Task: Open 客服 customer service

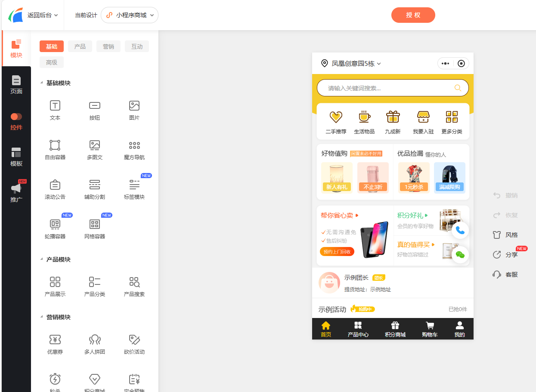Action: coord(506,275)
